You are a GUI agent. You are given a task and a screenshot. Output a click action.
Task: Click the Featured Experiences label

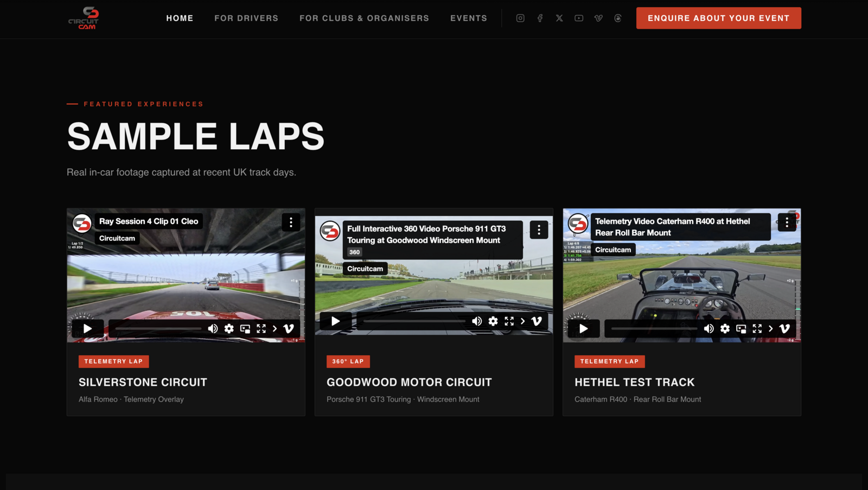[143, 104]
